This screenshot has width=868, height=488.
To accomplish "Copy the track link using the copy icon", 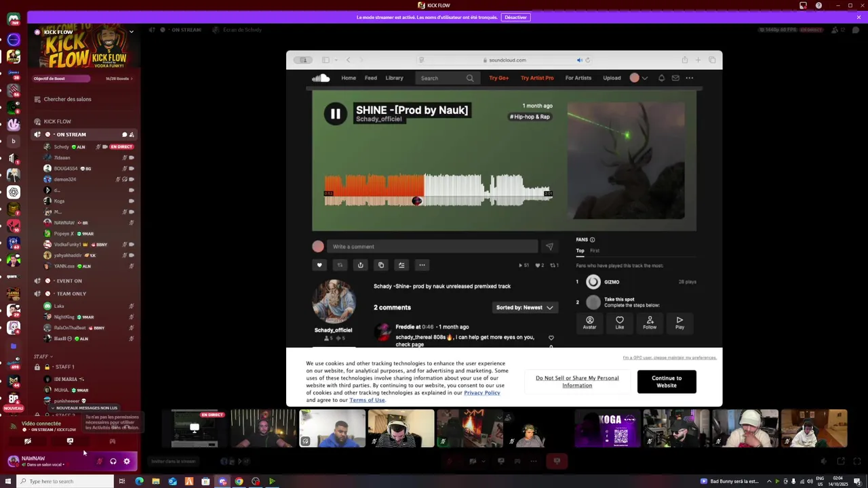I will pos(381,265).
